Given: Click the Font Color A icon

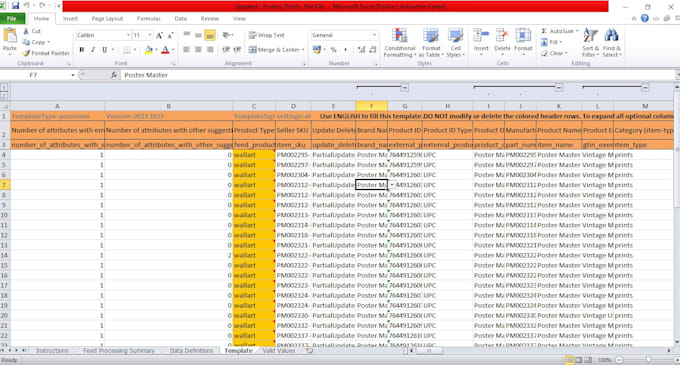Looking at the screenshot, I should (165, 50).
